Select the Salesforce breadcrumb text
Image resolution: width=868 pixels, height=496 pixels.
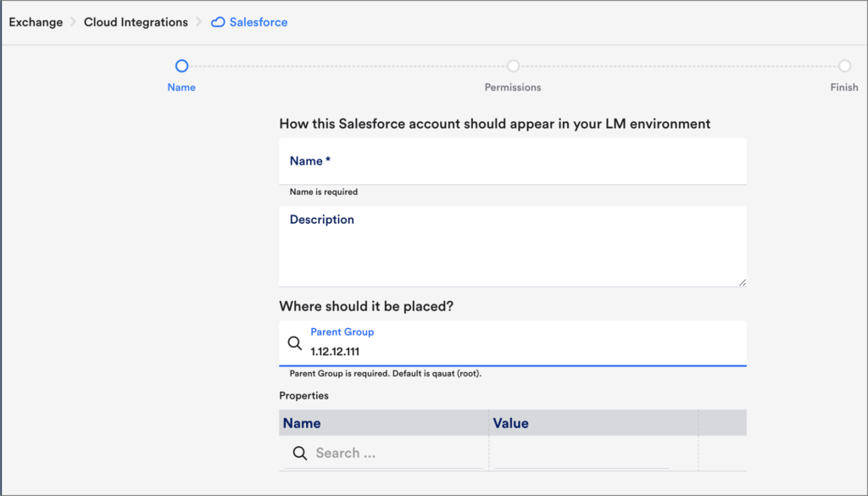[x=259, y=22]
